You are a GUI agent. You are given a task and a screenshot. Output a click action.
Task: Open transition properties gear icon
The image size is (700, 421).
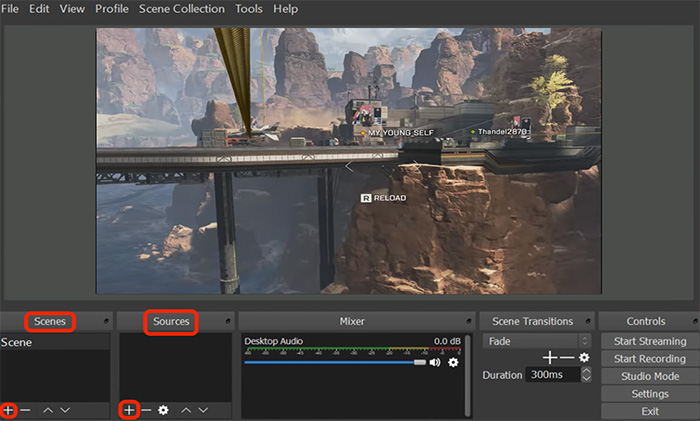click(584, 357)
